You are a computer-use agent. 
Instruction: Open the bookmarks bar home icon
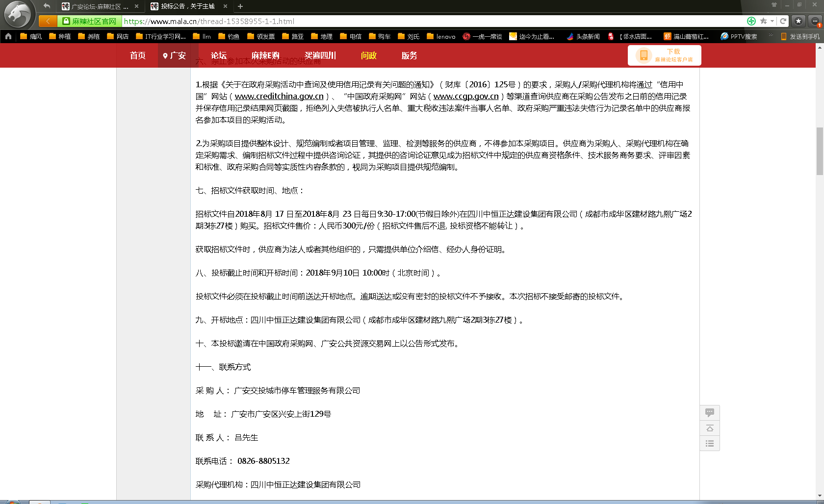8,36
